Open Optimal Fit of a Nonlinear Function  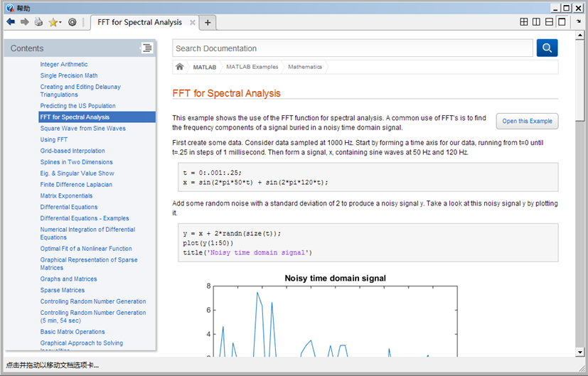click(x=86, y=249)
